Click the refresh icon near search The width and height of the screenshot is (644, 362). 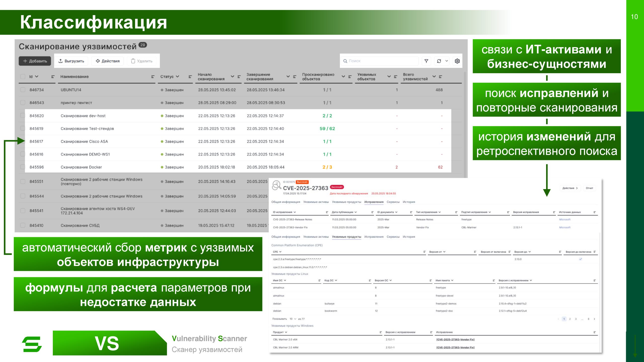pos(439,61)
